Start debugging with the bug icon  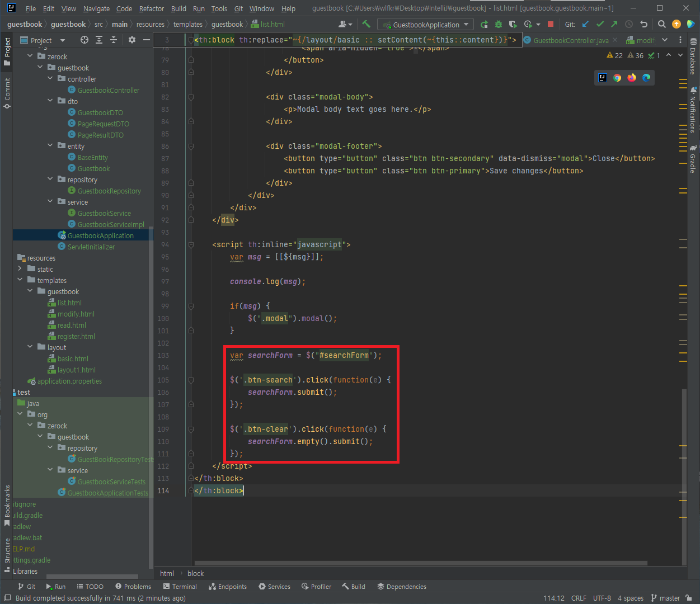coord(499,24)
